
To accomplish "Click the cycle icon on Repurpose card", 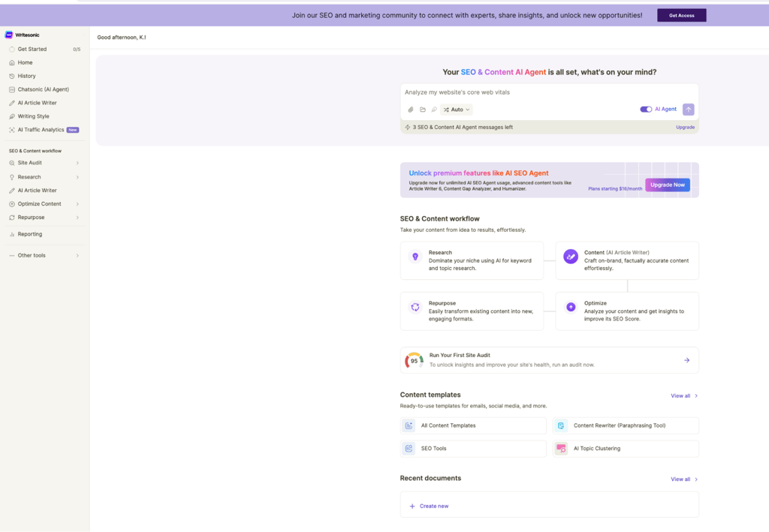I will [415, 307].
